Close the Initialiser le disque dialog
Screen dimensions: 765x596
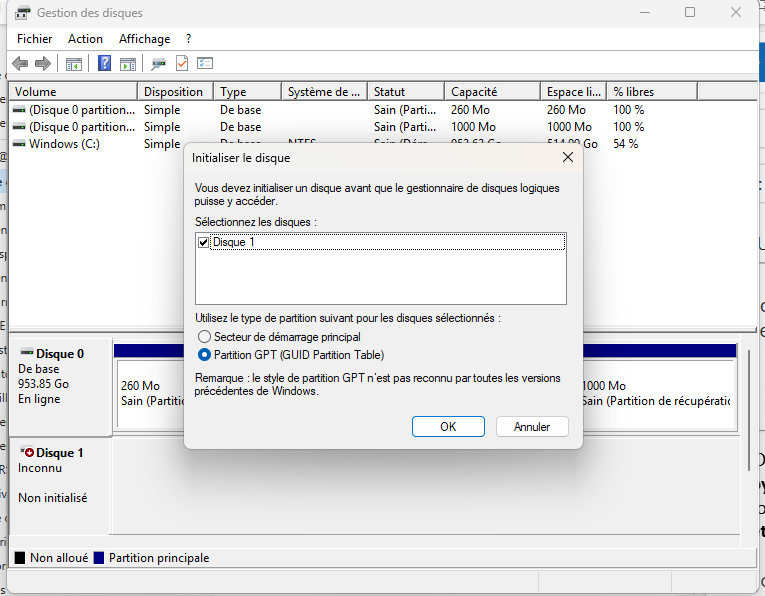(567, 157)
